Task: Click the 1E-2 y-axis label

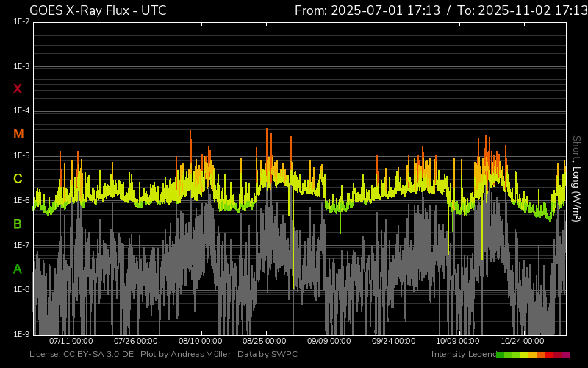Action: tap(21, 22)
